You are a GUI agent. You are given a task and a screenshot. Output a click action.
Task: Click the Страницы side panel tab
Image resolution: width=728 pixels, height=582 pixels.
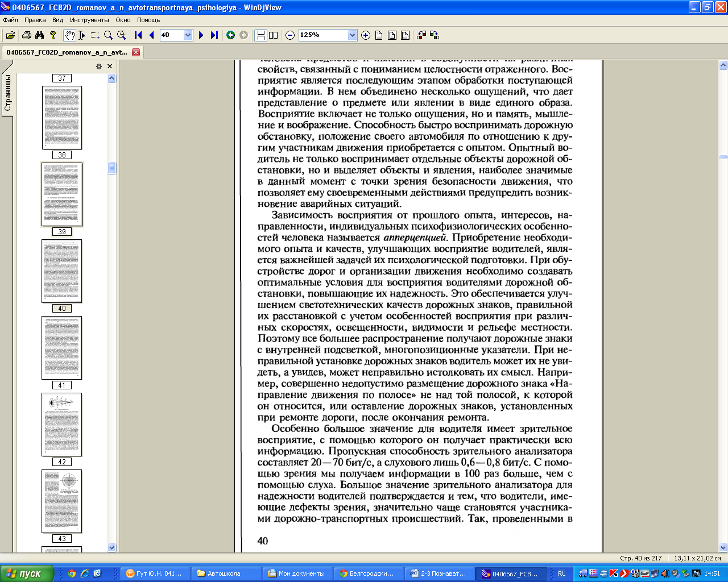point(7,93)
